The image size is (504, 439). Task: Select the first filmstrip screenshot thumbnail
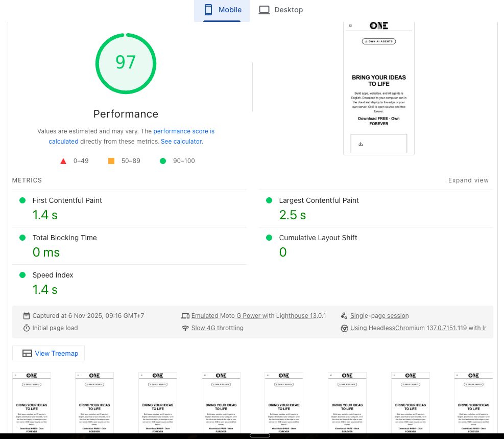tap(31, 403)
